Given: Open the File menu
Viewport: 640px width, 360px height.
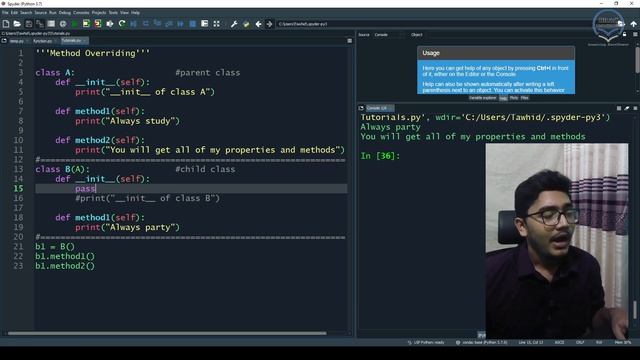Looking at the screenshot, I should coord(5,13).
